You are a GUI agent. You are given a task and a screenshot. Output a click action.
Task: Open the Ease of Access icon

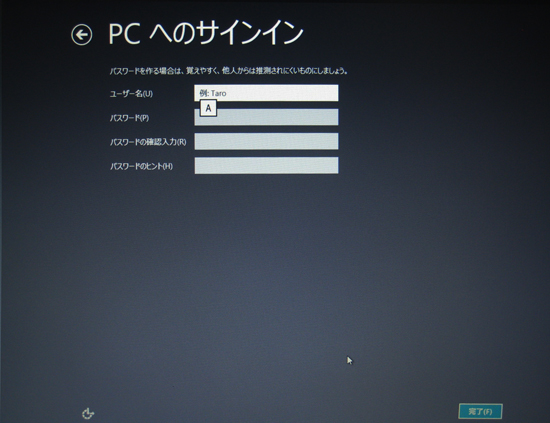point(88,413)
